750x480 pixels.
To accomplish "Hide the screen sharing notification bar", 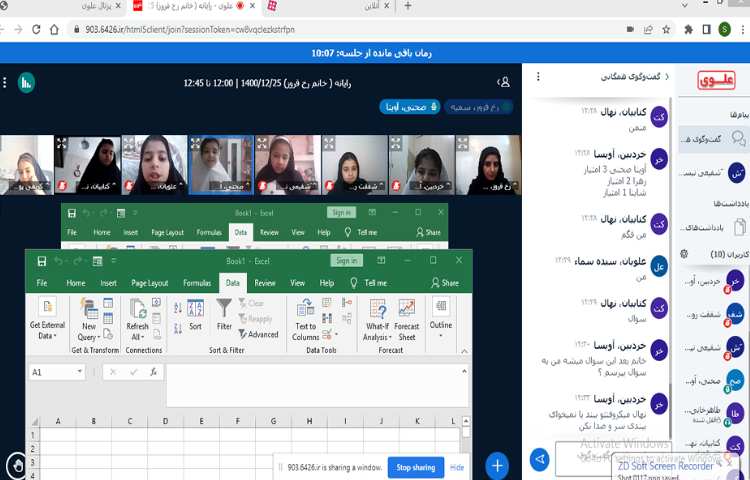I will (x=457, y=468).
